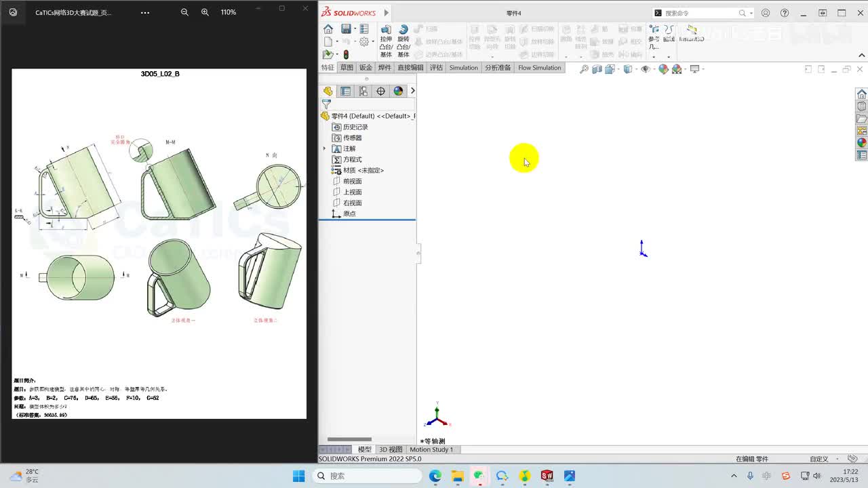This screenshot has width=868, height=488.
Task: Zoom in on the PDF viewer
Action: (x=205, y=12)
